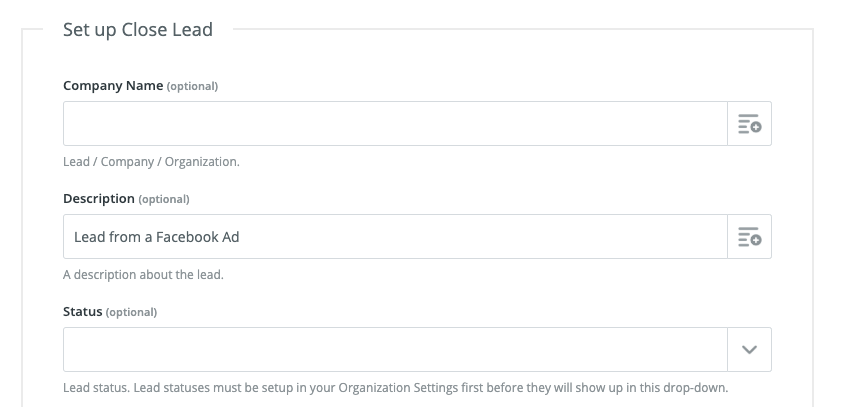Click the "Lead from a Facebook Ad" text
The image size is (843, 407).
(157, 237)
